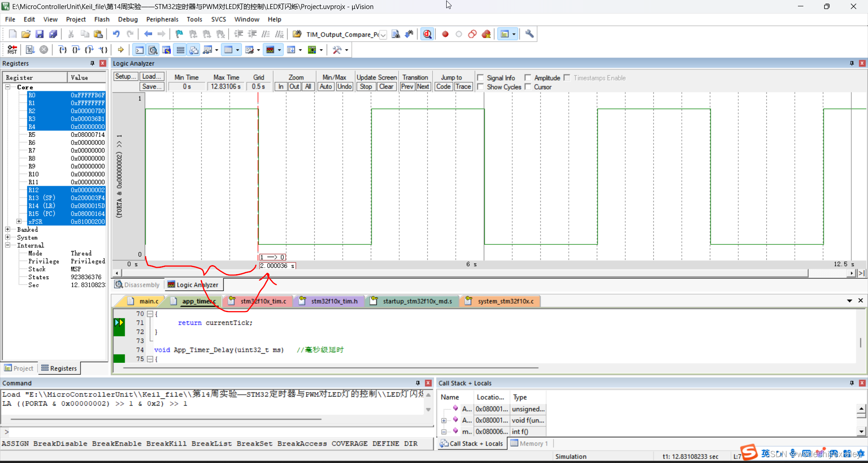Image resolution: width=868 pixels, height=463 pixels.
Task: Close the Registers panel
Action: pos(103,63)
